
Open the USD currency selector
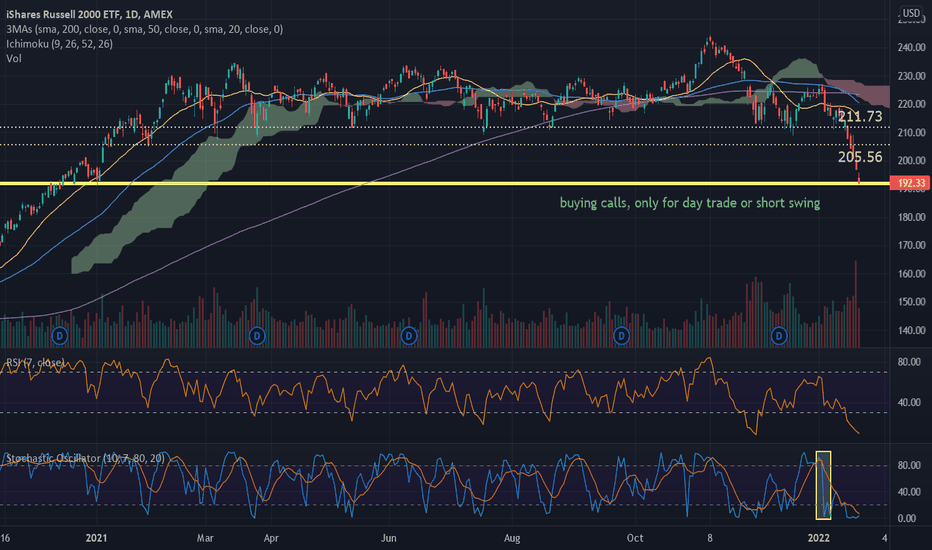pyautogui.click(x=911, y=13)
